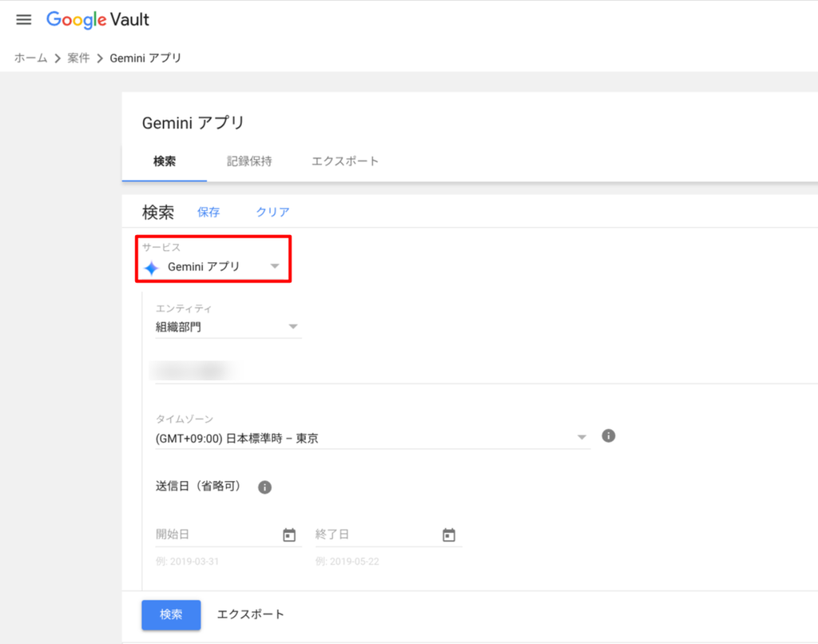
Task: Open the hamburger main menu
Action: (x=23, y=20)
